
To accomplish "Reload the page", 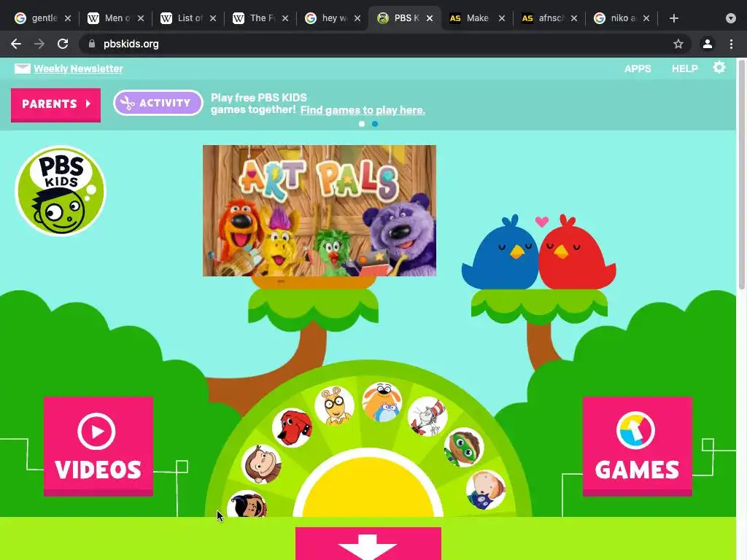I will (x=63, y=44).
